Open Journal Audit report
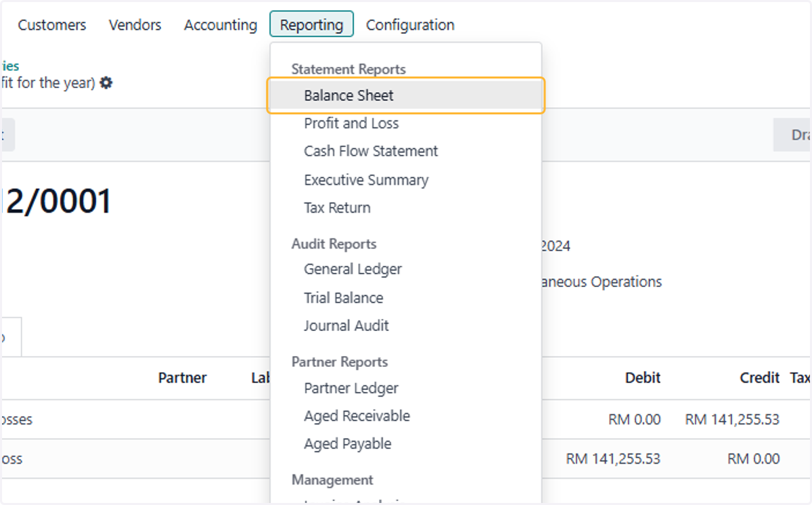Viewport: 812px width, 505px height. tap(346, 326)
